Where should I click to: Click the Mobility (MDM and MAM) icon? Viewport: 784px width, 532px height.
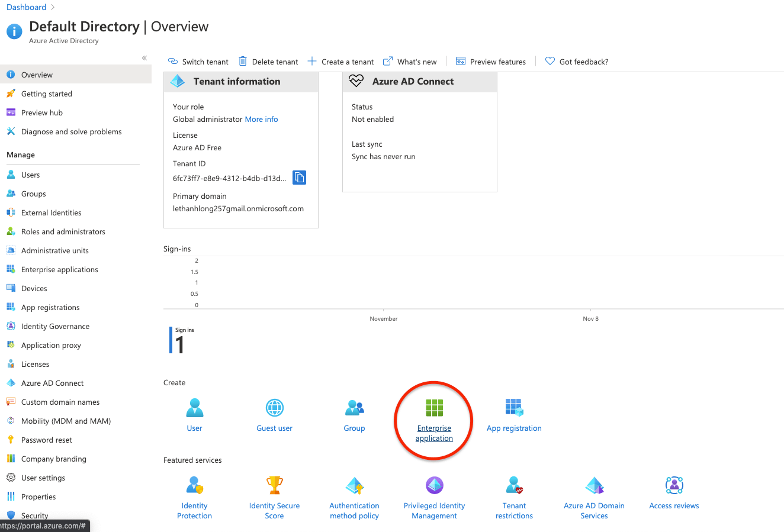point(11,421)
